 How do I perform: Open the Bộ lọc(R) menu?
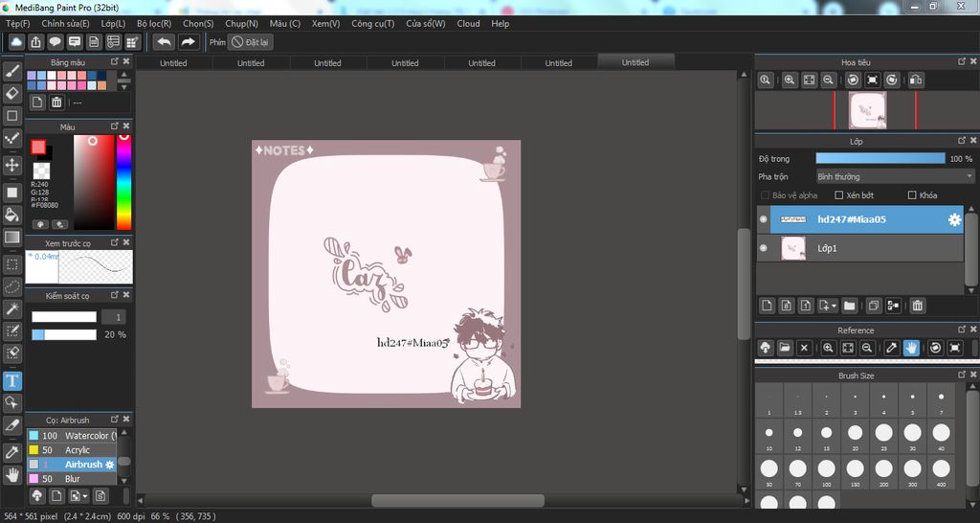[x=154, y=23]
